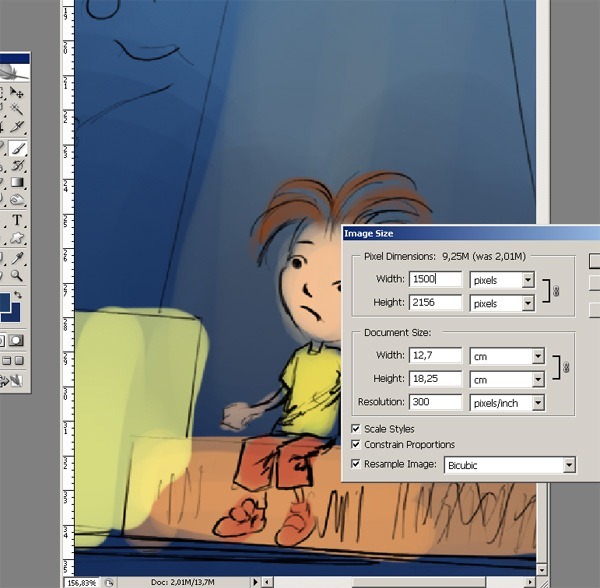Select the Gradient tool

point(18,183)
